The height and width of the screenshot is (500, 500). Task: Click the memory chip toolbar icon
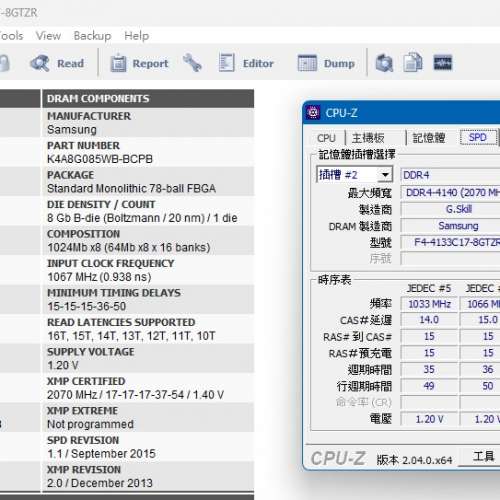pyautogui.click(x=443, y=63)
